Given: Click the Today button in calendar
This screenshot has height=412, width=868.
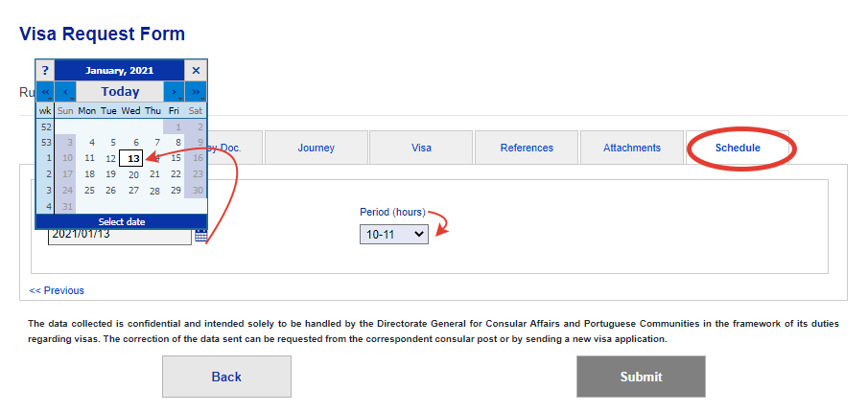Looking at the screenshot, I should coord(120,92).
